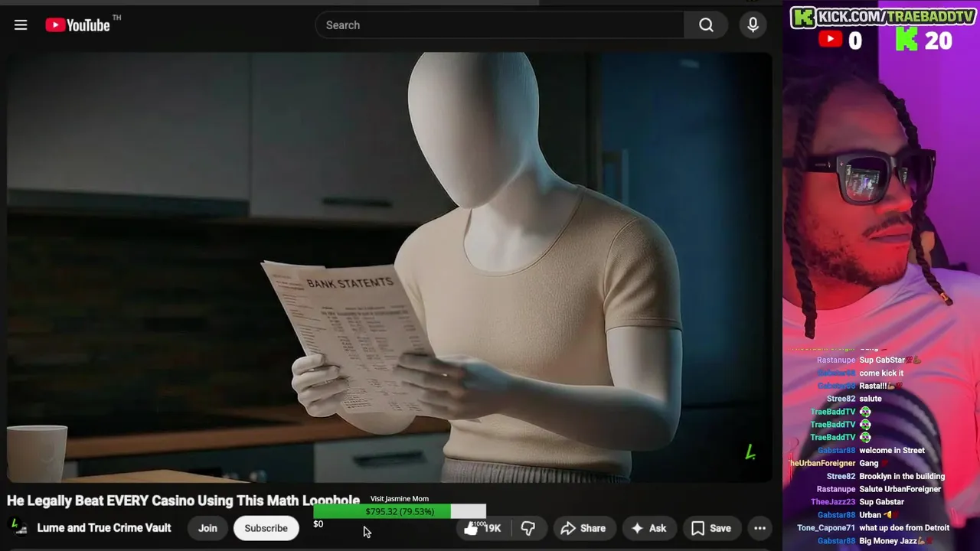Image resolution: width=980 pixels, height=551 pixels.
Task: Click the "come kick it" chat message
Action: pos(881,373)
